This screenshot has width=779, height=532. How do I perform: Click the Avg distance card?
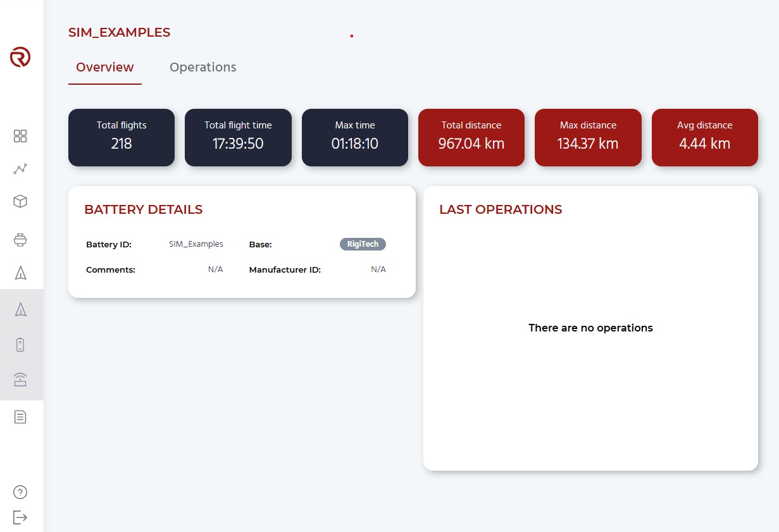pos(705,137)
